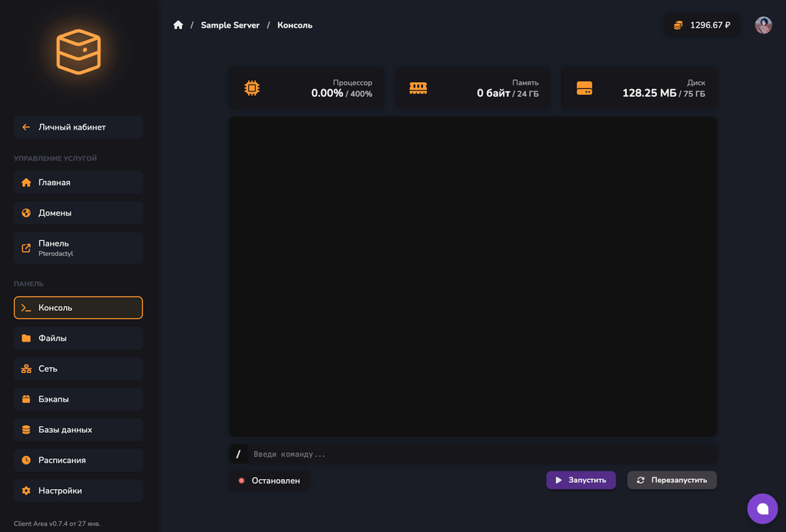Image resolution: width=786 pixels, height=532 pixels.
Task: Open the user avatar profile
Action: [763, 25]
